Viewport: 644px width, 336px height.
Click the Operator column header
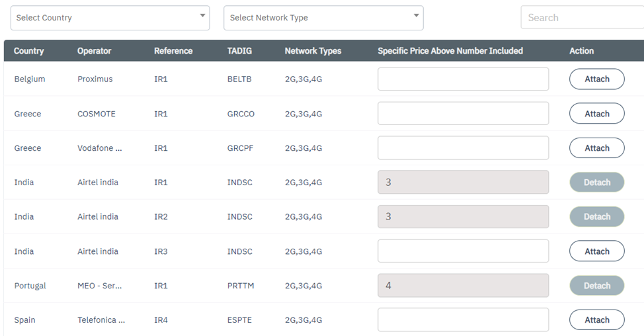[x=94, y=51]
